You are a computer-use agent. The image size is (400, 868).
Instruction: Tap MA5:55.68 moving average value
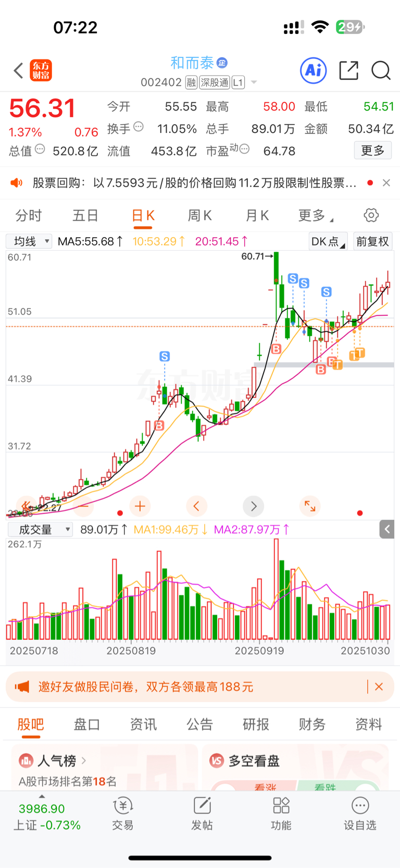coord(90,241)
